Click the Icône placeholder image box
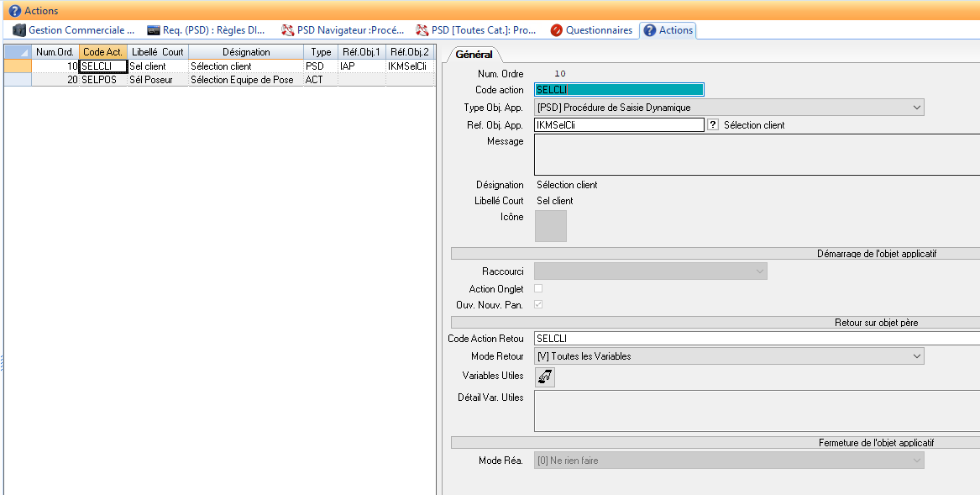The height and width of the screenshot is (495, 980). [551, 226]
